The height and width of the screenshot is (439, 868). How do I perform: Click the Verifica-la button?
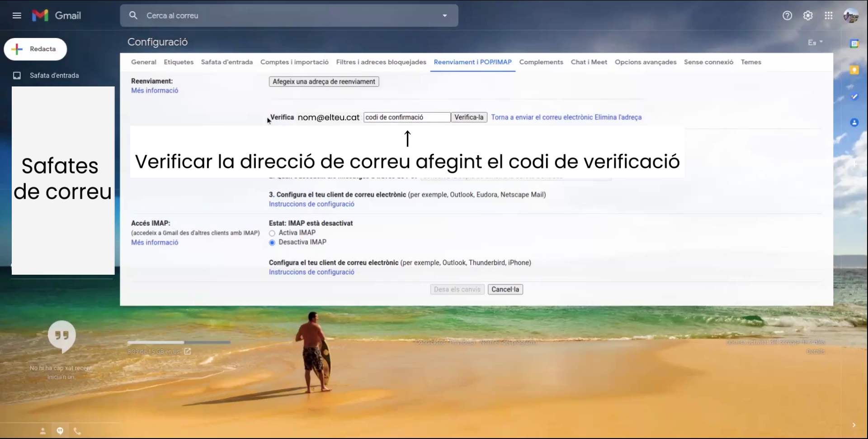(x=469, y=117)
